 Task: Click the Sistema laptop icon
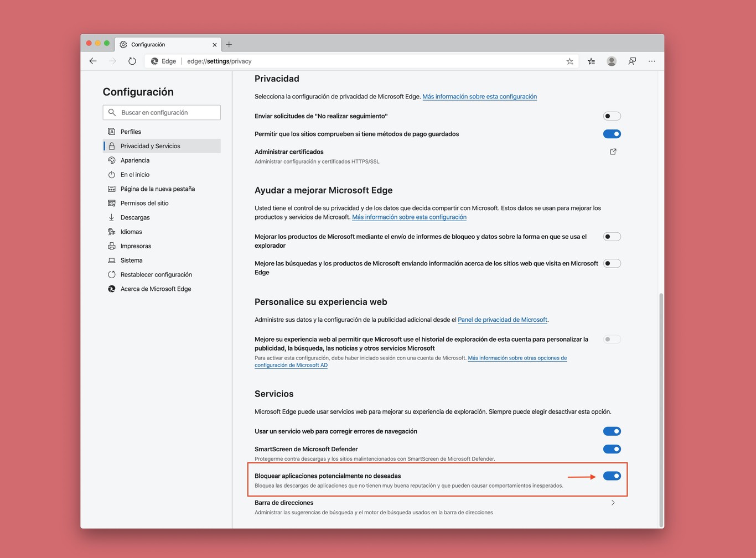112,260
